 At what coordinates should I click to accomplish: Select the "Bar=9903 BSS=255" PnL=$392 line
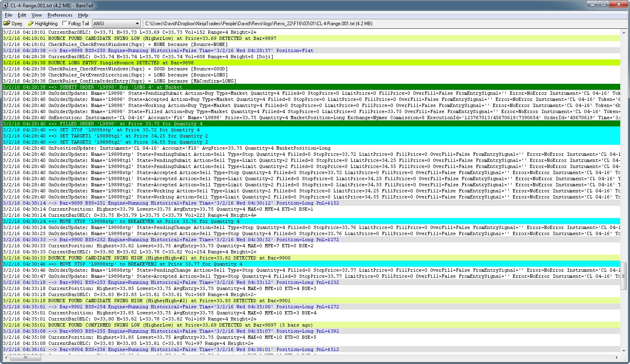311,331
